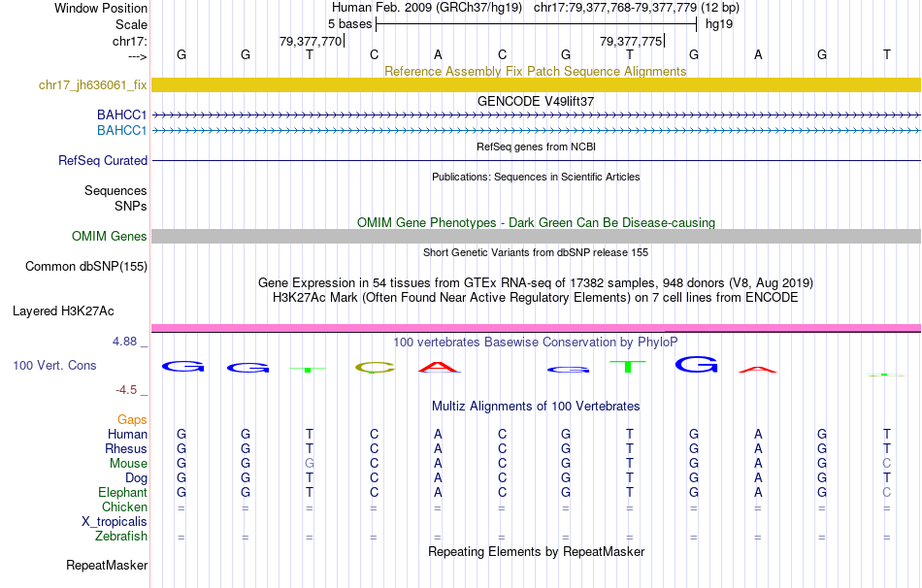This screenshot has width=922, height=588.
Task: Click the Scale label
Action: (x=131, y=24)
